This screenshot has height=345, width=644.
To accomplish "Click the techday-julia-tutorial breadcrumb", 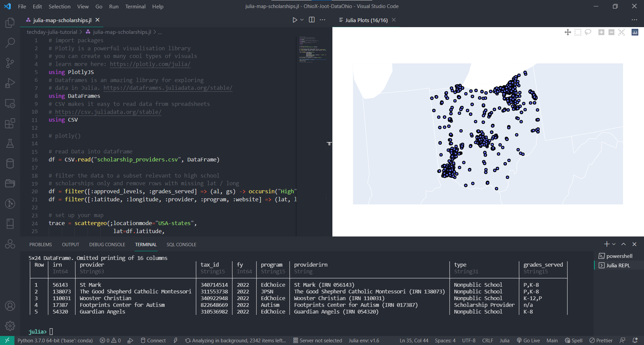I will pos(52,32).
